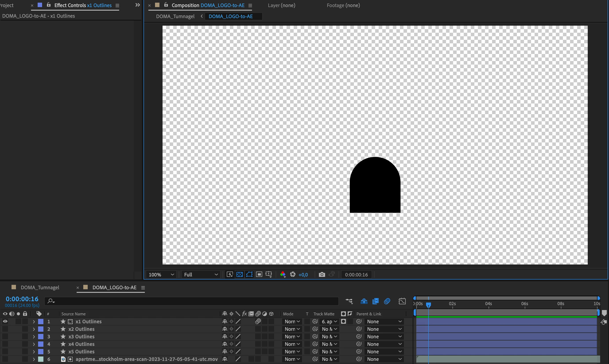Open the Graph Editor
Image resolution: width=609 pixels, height=364 pixels.
pos(402,301)
